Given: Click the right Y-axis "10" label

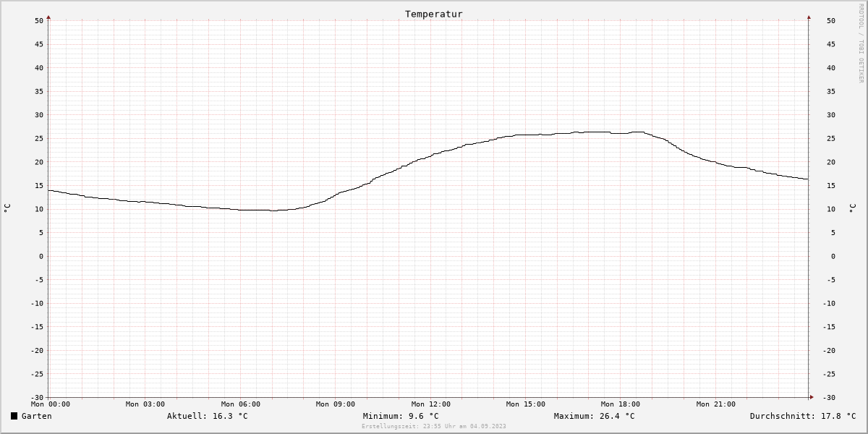Looking at the screenshot, I should click(x=831, y=209).
